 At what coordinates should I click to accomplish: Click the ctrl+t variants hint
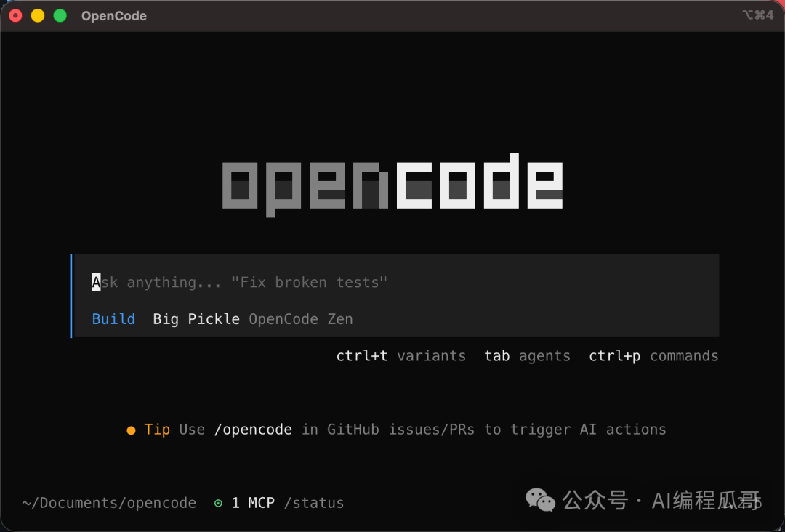pos(401,356)
